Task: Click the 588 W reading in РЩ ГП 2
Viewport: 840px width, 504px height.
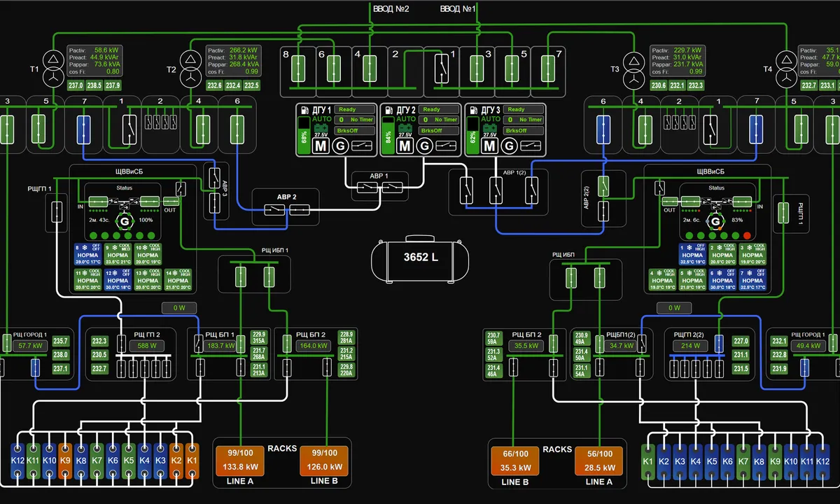Action: click(x=148, y=346)
